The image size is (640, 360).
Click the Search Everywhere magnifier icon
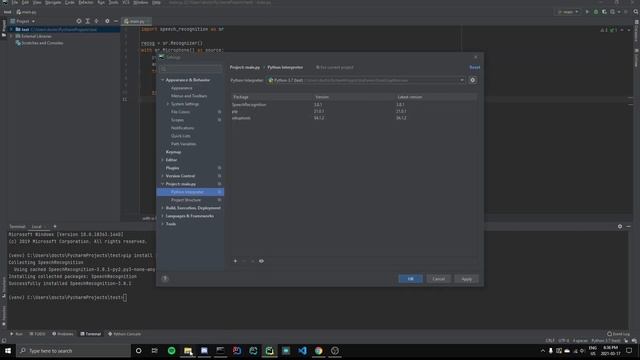636,12
